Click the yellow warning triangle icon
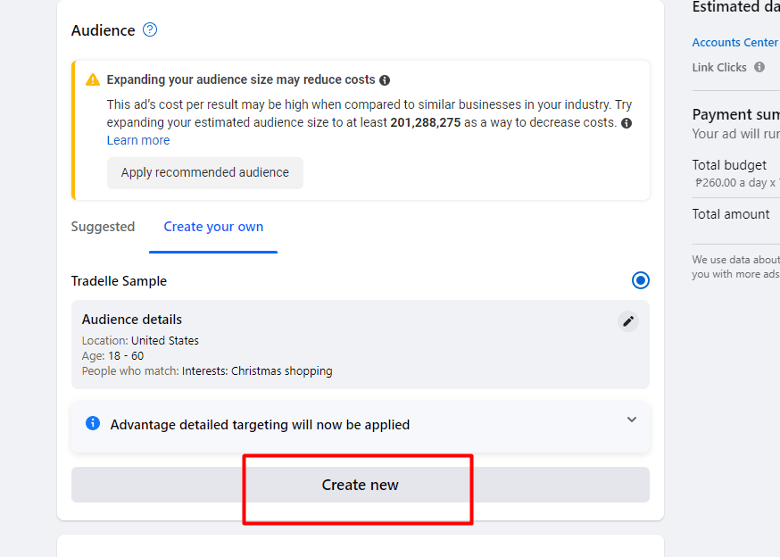 coord(93,80)
